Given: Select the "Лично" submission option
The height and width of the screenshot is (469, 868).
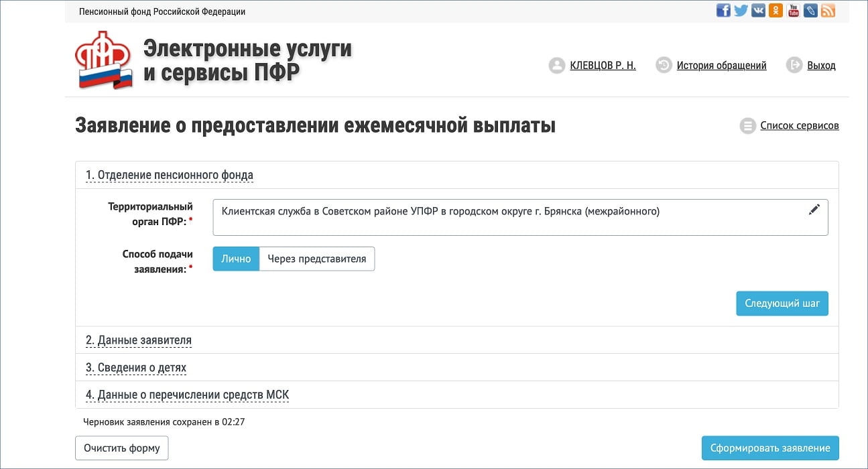Looking at the screenshot, I should click(x=236, y=259).
